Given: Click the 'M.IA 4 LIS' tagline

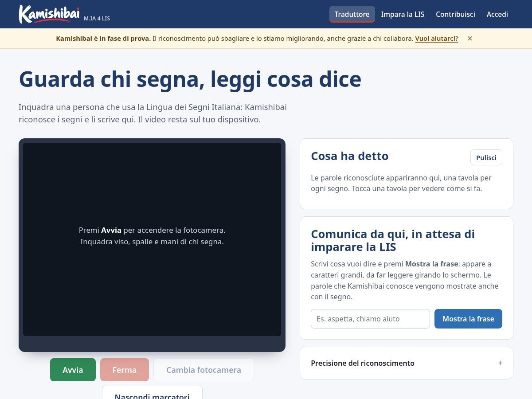Looking at the screenshot, I should 97,19.
